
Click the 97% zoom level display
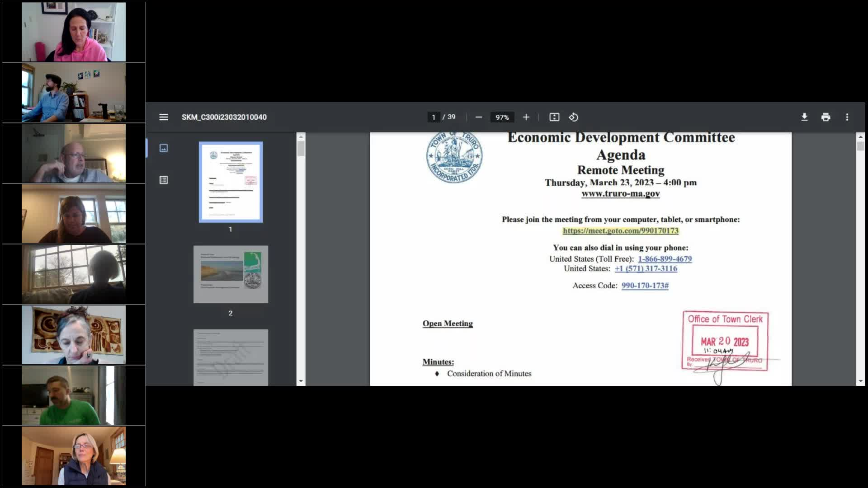tap(502, 117)
